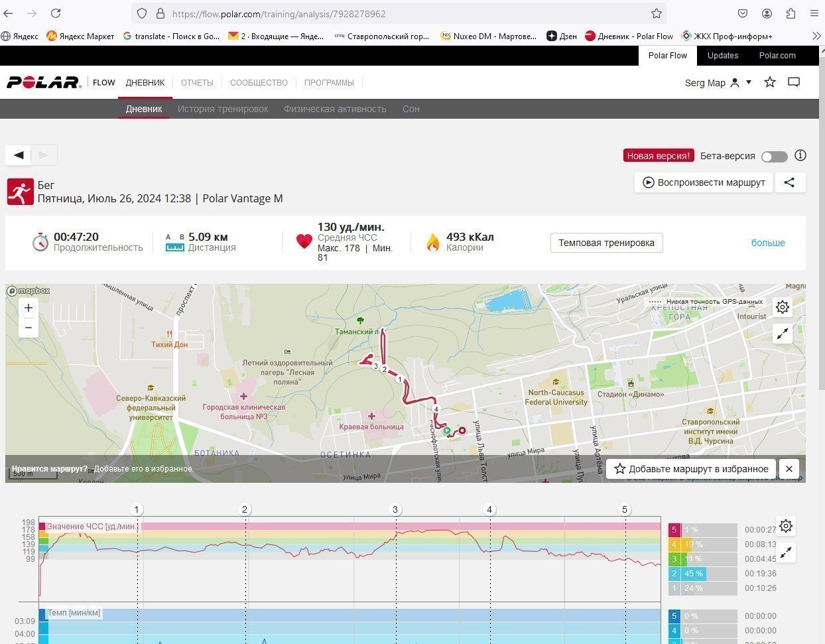Click Mapbox logo on map

[29, 290]
